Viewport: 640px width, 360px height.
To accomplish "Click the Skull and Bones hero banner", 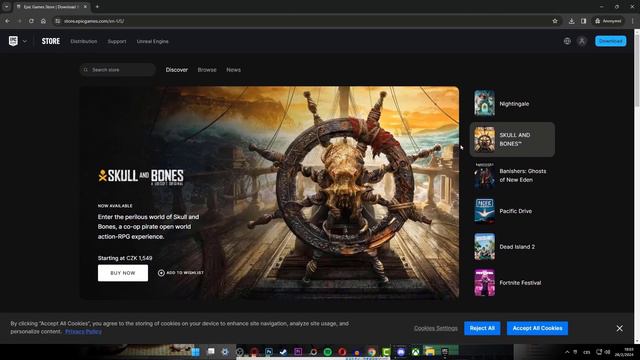I will (x=269, y=193).
